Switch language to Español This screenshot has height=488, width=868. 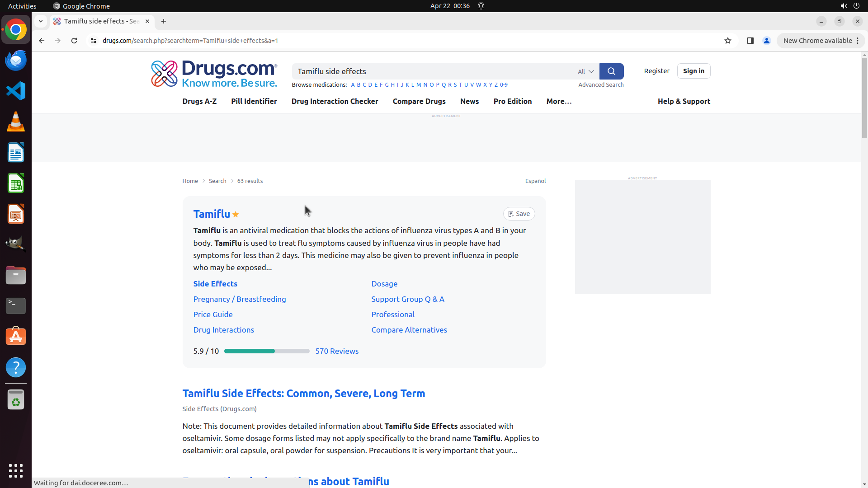pyautogui.click(x=535, y=181)
